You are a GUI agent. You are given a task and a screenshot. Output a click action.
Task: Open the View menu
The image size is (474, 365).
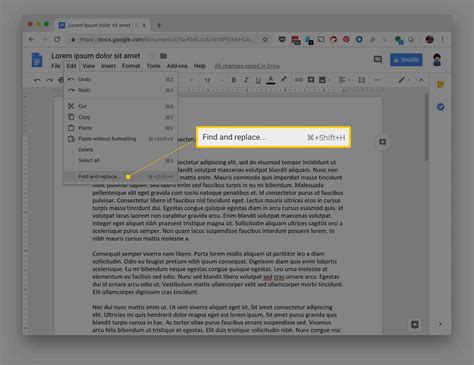tap(89, 66)
